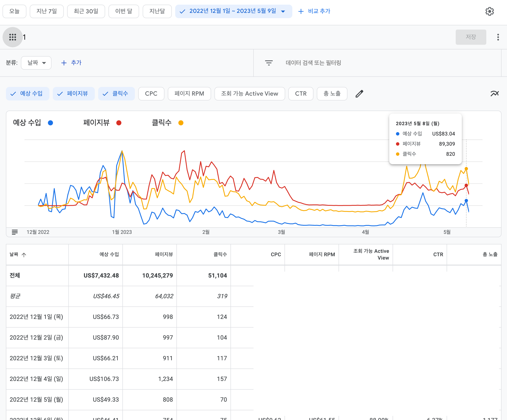Click total clicks 51,104

(x=218, y=276)
